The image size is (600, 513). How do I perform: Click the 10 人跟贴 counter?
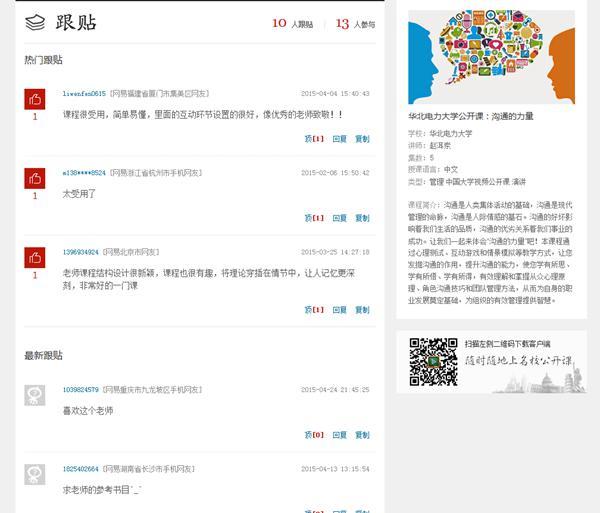293,24
